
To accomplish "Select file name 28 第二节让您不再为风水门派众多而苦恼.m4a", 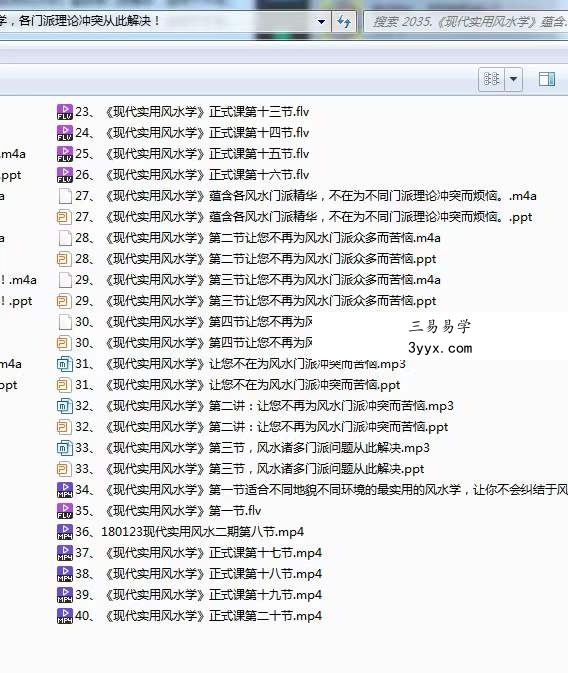I will point(258,238).
